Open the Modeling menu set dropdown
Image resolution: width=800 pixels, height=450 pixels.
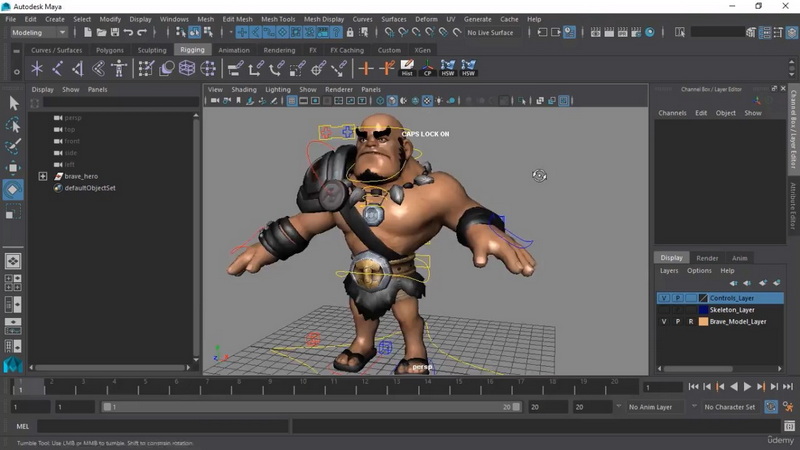[x=39, y=32]
